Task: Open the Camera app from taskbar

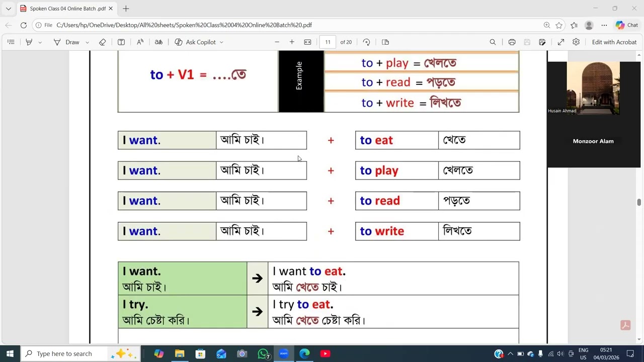Action: (242, 353)
